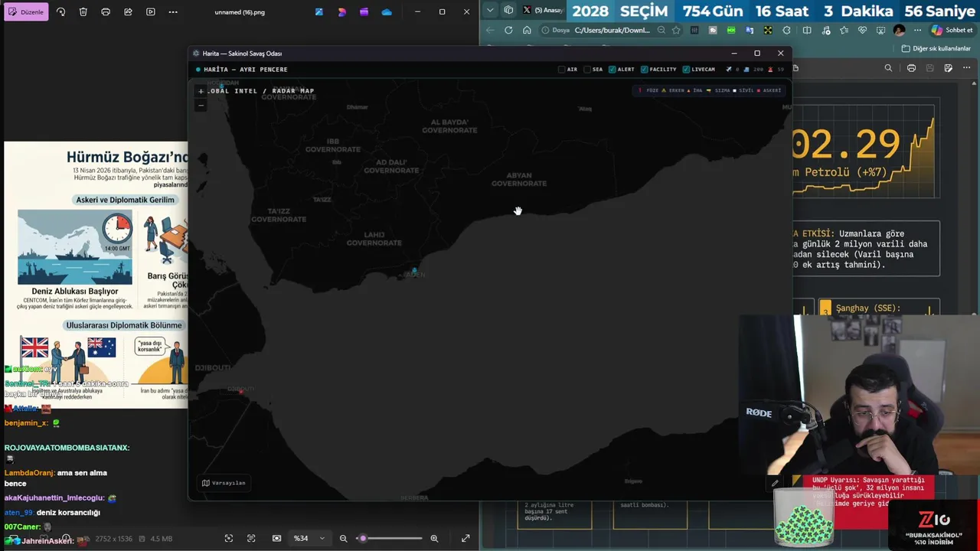Screen dimensions: 980x551
Task: Open the browser workspaces icon
Action: coord(508,11)
